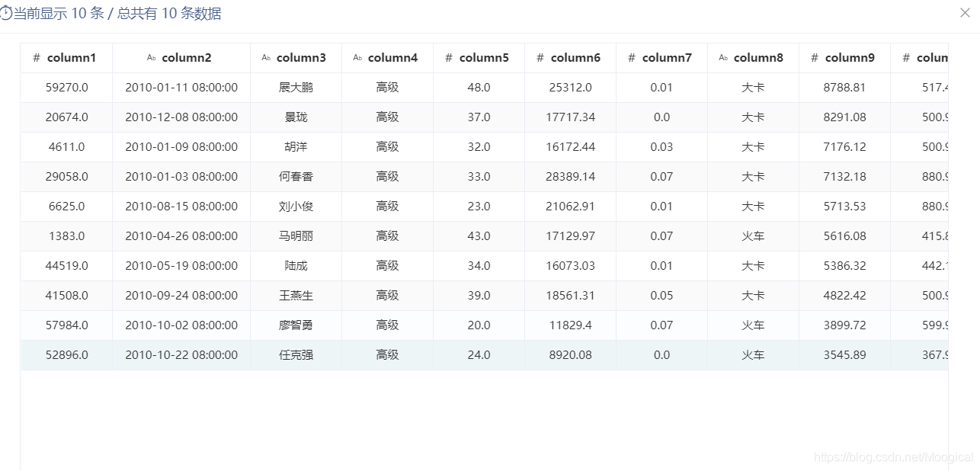Click cell value 20674.0
This screenshot has width=980, height=471.
tap(67, 117)
